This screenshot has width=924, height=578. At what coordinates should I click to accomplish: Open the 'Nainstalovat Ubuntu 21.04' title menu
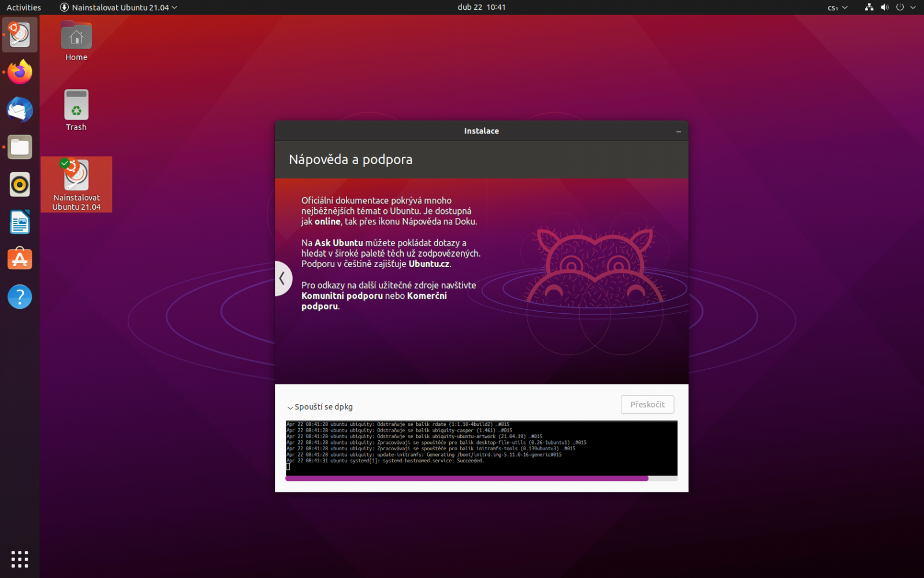point(118,8)
